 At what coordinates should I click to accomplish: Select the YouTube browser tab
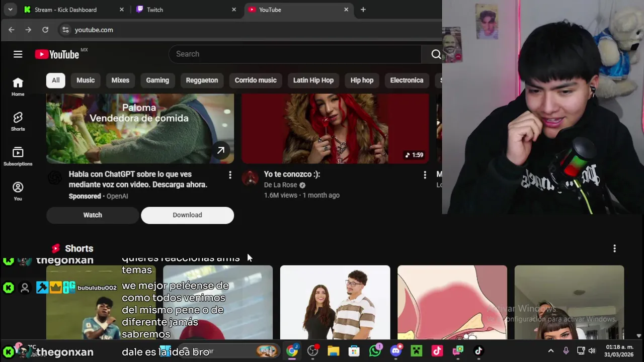[x=298, y=10]
